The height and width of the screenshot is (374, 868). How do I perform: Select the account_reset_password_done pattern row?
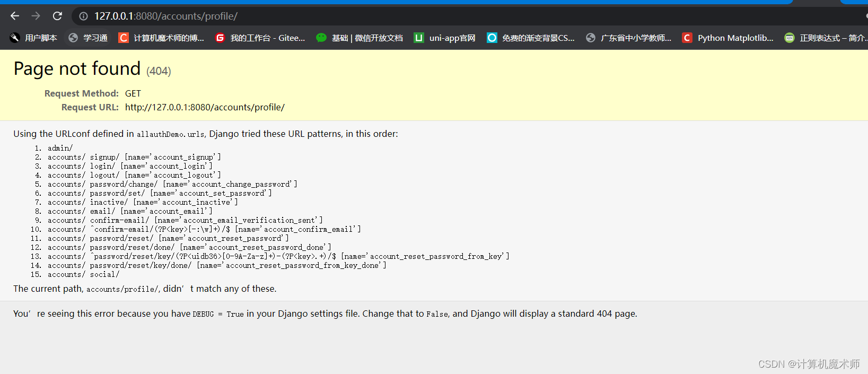(x=189, y=247)
